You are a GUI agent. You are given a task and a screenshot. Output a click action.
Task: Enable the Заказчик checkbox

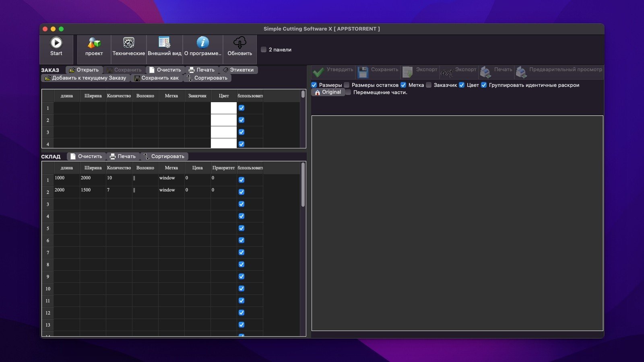pos(429,85)
